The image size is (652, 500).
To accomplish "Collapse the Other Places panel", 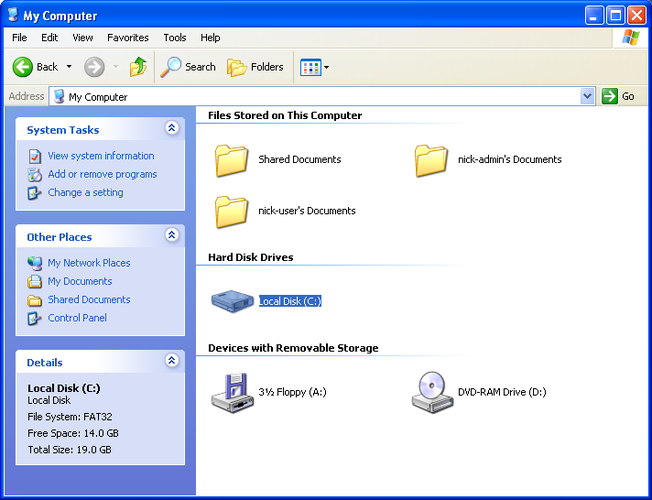I will (172, 235).
